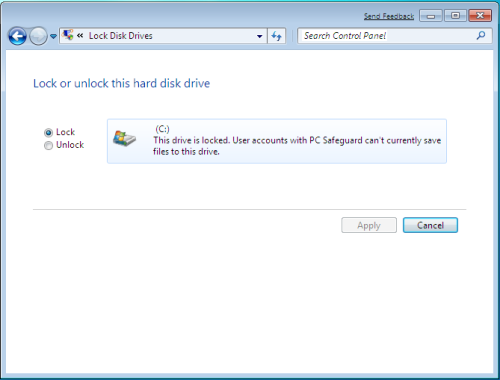Open the address bar history dropdown
The image size is (500, 380).
(259, 36)
